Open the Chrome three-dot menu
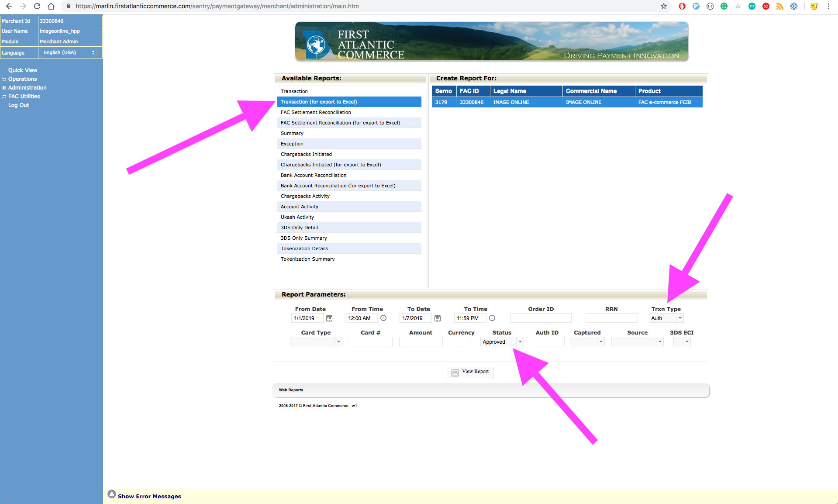The height and width of the screenshot is (504, 838). 828,6
